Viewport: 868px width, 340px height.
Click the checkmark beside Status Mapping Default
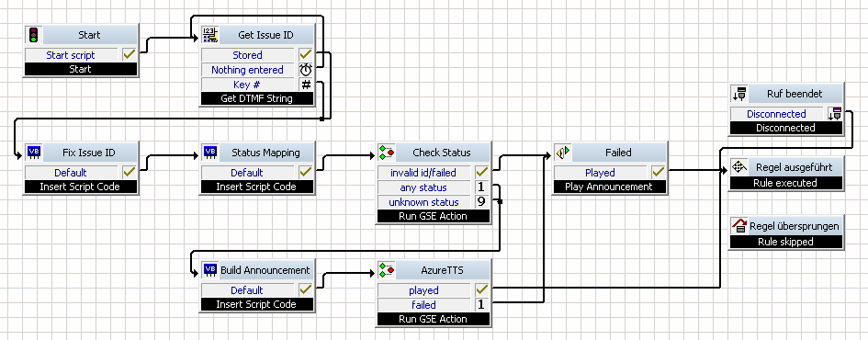[x=306, y=172]
